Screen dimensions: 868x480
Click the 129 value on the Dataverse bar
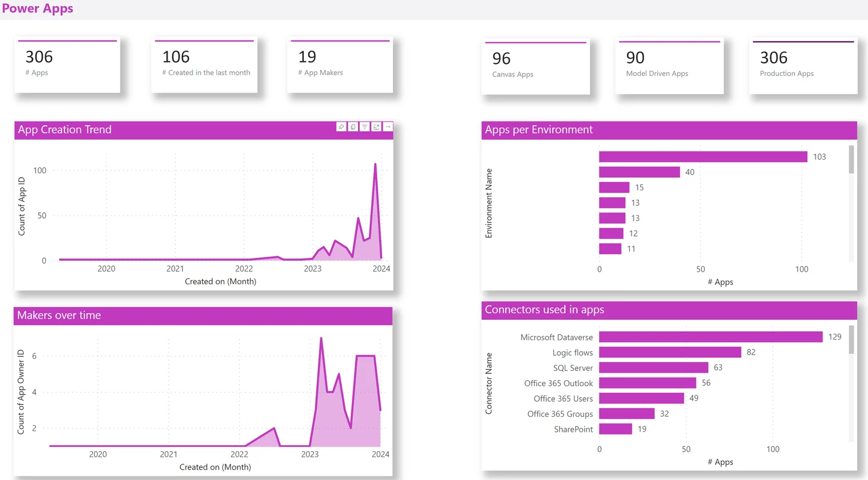(x=835, y=337)
